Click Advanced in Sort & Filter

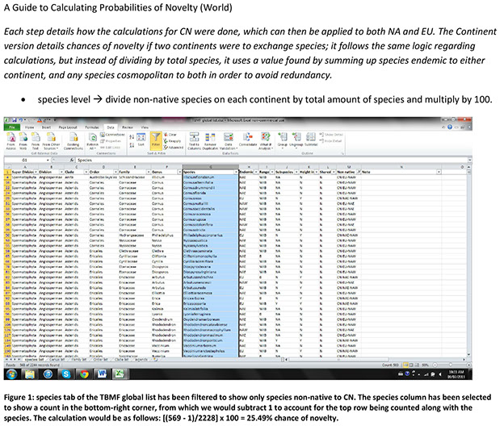click(174, 148)
